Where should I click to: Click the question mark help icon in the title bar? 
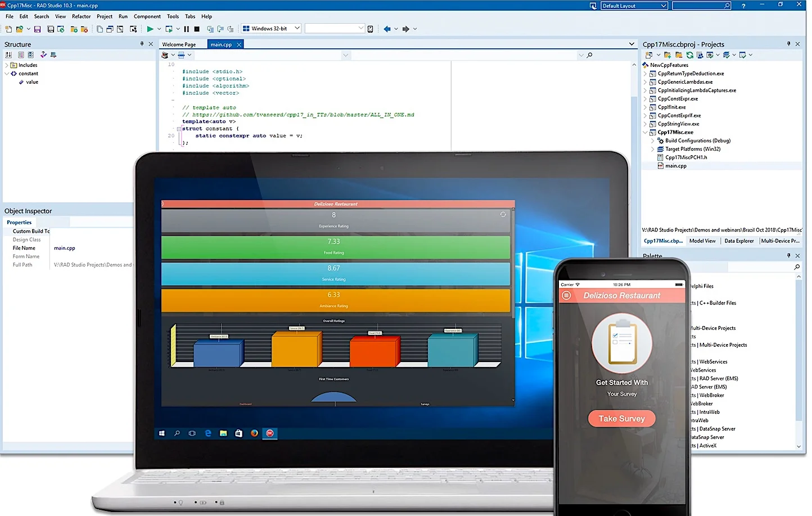(743, 6)
